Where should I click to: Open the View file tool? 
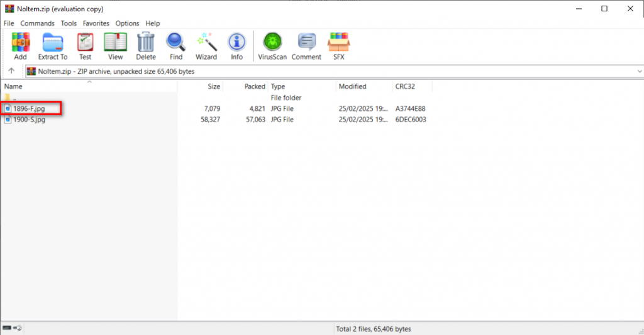coord(115,46)
